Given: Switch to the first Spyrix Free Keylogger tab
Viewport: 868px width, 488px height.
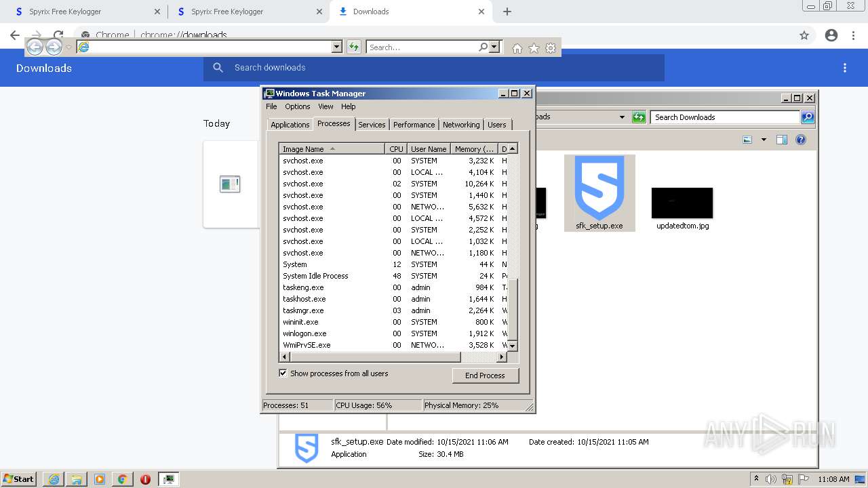Looking at the screenshot, I should [85, 12].
